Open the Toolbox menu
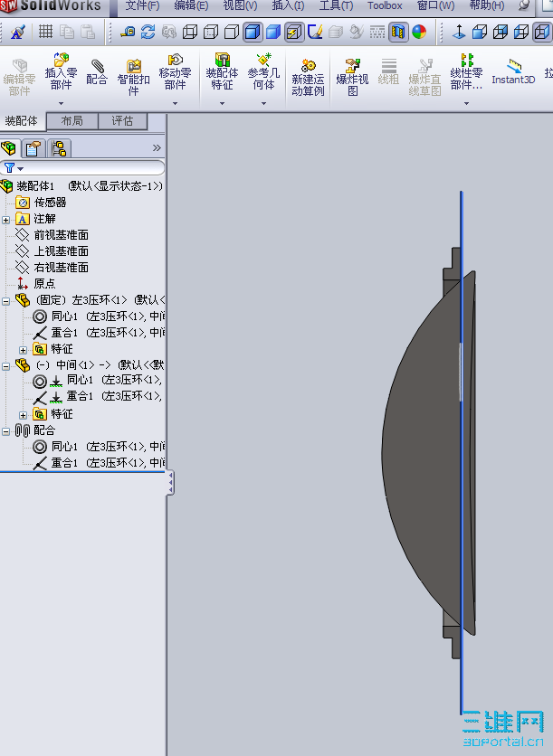553x756 pixels. (x=385, y=5)
